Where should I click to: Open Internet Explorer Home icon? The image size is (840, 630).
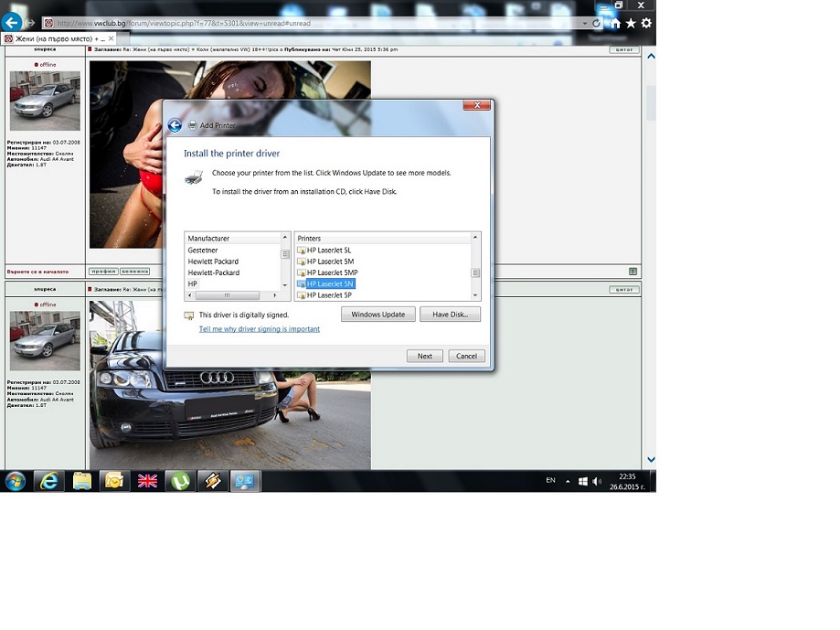coord(615,23)
